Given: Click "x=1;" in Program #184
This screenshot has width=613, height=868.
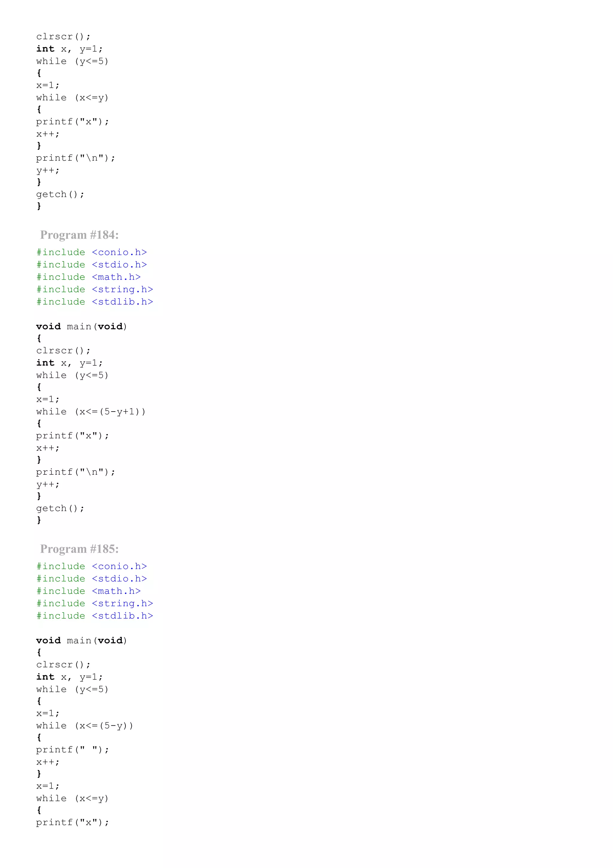Looking at the screenshot, I should (48, 400).
